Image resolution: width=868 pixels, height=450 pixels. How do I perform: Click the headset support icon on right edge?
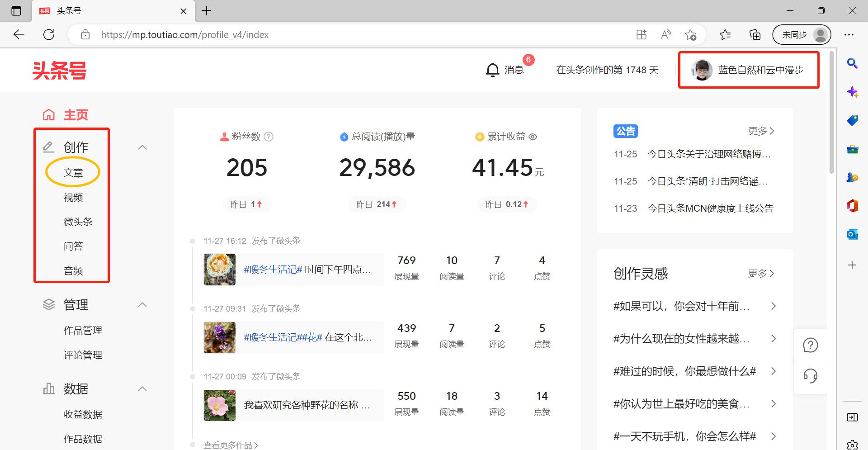point(811,375)
